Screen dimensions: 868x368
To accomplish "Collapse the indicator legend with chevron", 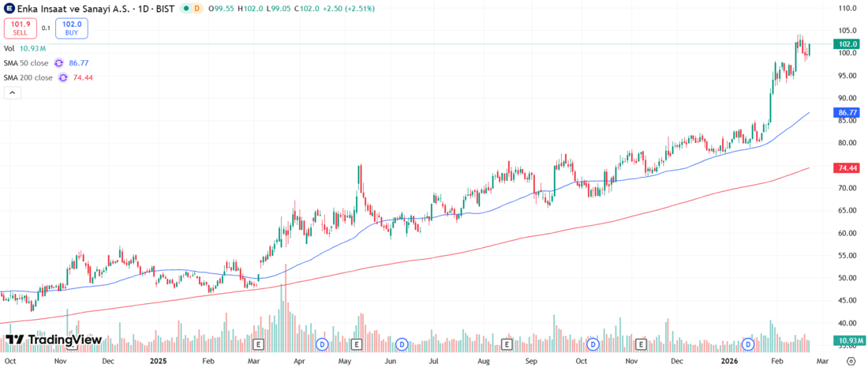I will (12, 92).
